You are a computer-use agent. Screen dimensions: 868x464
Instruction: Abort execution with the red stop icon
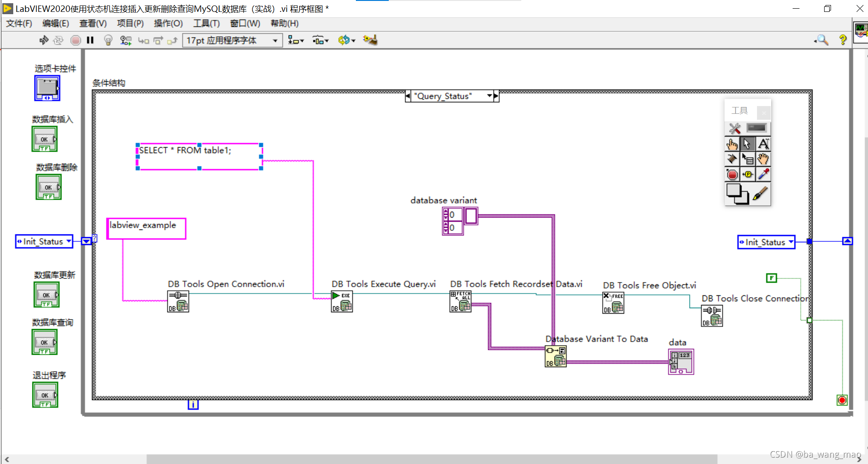pyautogui.click(x=75, y=40)
